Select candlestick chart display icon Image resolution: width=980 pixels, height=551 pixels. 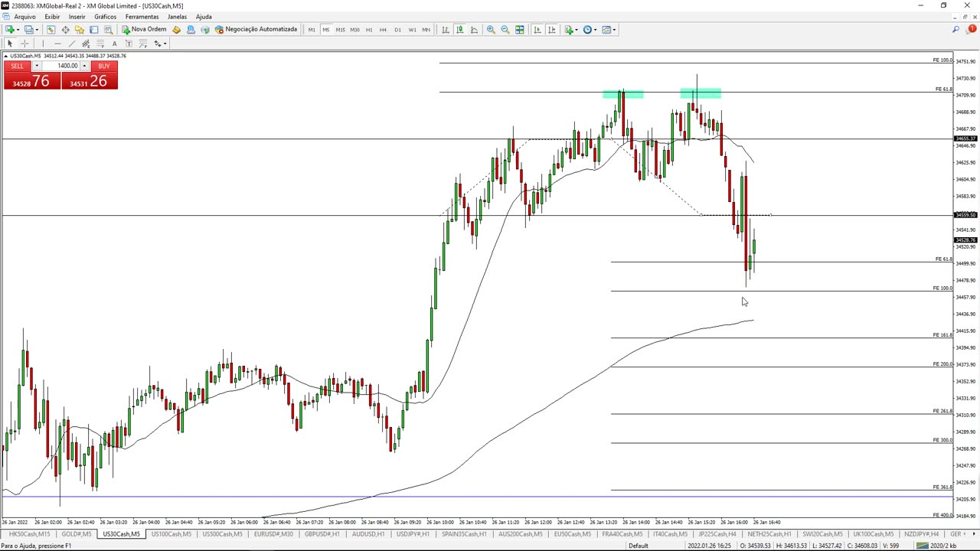click(459, 30)
